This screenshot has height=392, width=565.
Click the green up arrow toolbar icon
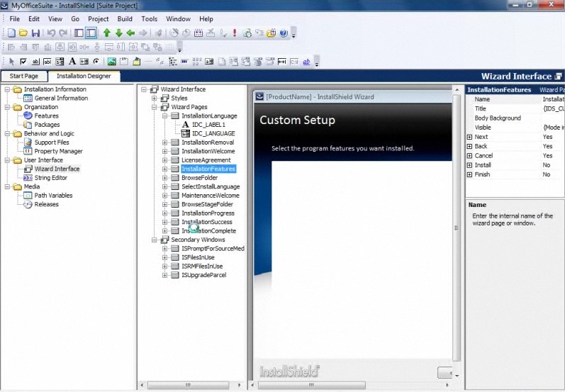pyautogui.click(x=107, y=33)
